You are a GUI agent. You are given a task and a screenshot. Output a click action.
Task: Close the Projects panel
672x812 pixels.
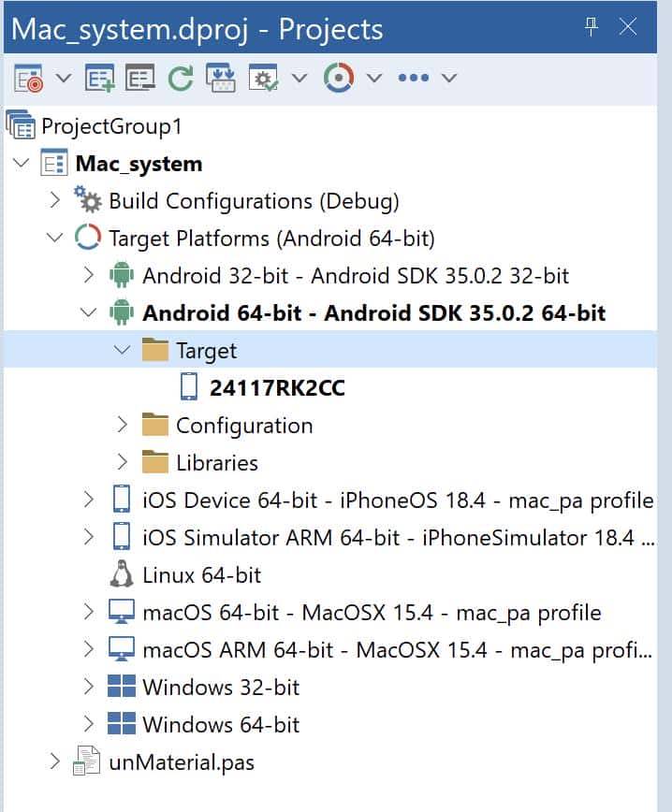pos(628,26)
